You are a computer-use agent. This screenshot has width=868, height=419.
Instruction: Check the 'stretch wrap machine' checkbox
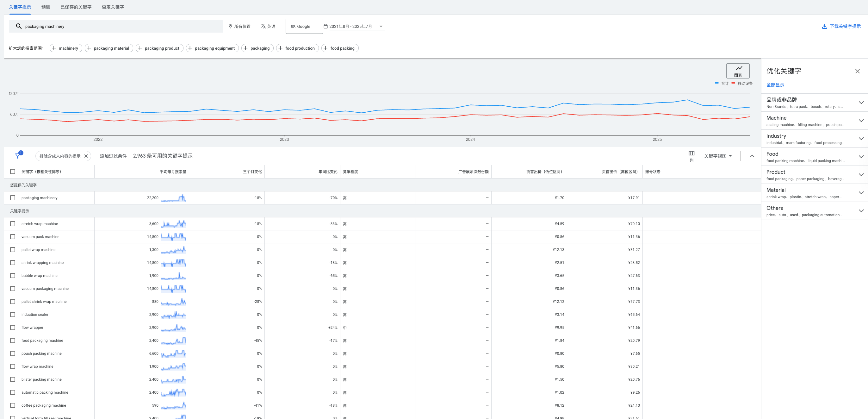point(13,224)
